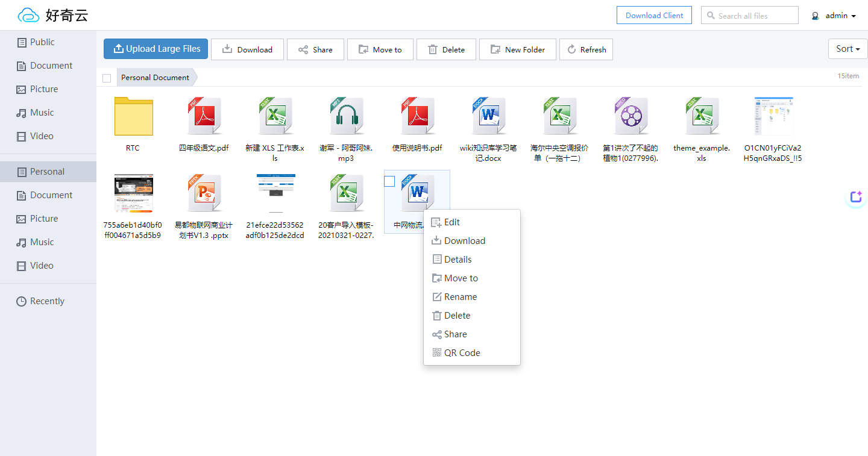Choose Details in the context menu
The height and width of the screenshot is (456, 868).
click(x=458, y=260)
